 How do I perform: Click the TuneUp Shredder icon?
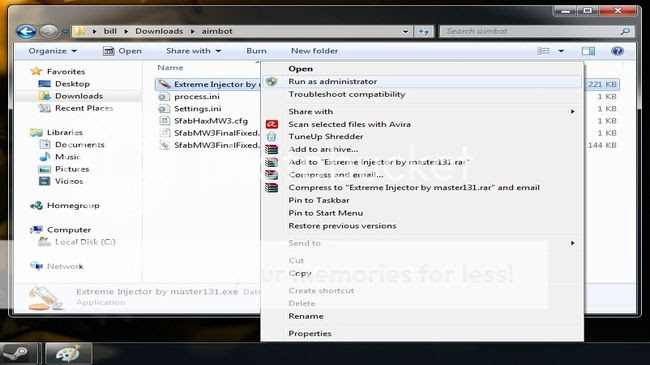272,136
